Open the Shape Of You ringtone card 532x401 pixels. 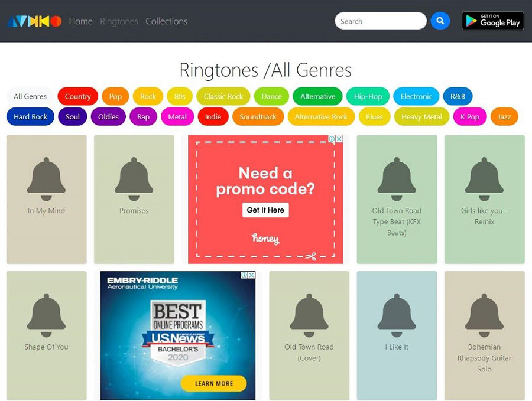click(47, 335)
